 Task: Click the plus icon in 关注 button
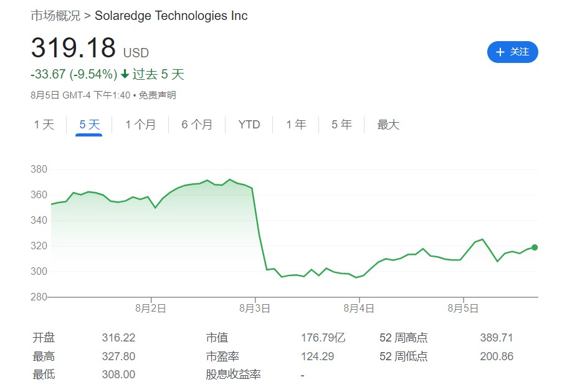tap(500, 52)
